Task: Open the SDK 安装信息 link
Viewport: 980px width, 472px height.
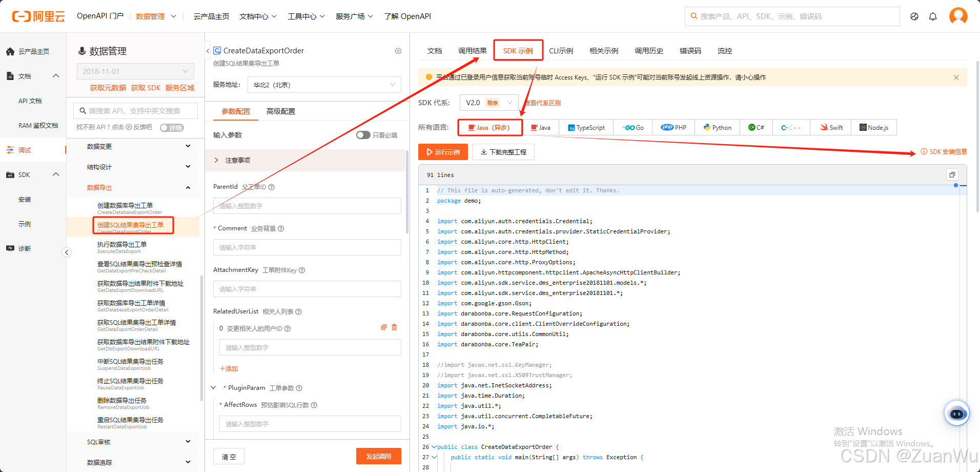Action: (x=944, y=152)
